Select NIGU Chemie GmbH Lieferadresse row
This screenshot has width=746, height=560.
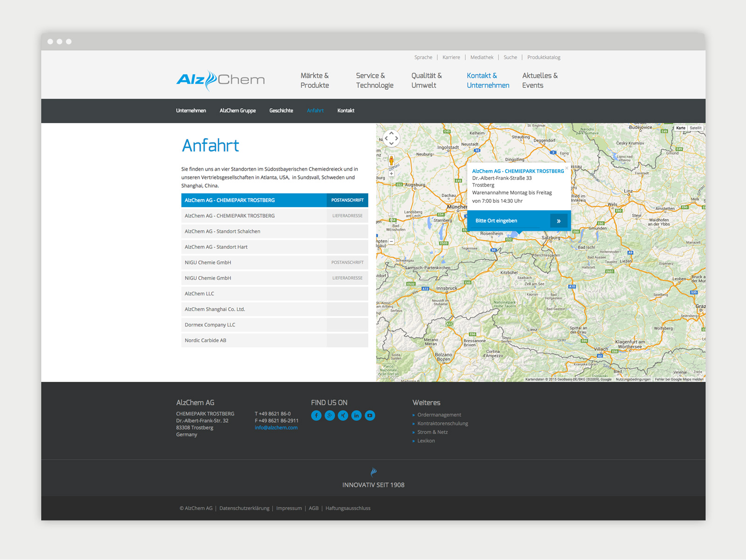pyautogui.click(x=275, y=278)
